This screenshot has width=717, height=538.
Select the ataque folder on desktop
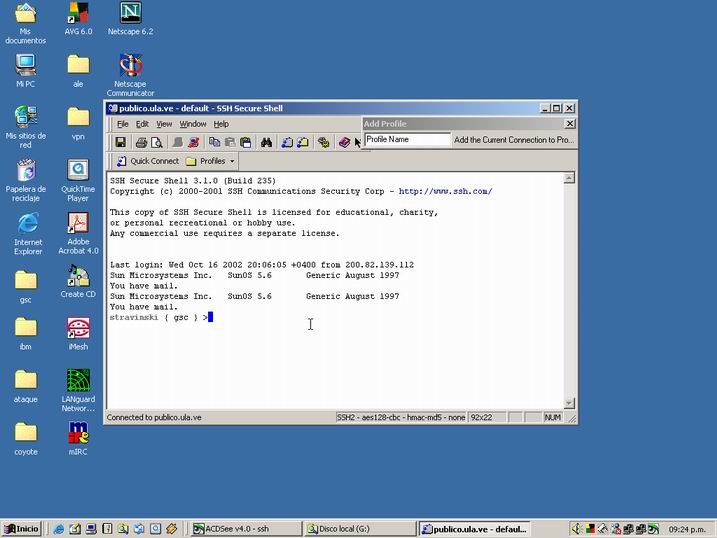[26, 386]
